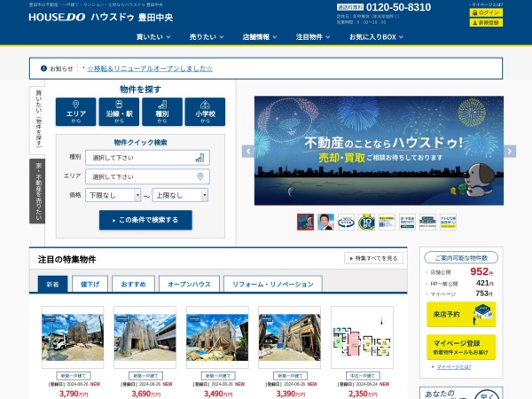The width and height of the screenshot is (532, 399).
Task: Switch to the 新着 tab
Action: coord(52,285)
